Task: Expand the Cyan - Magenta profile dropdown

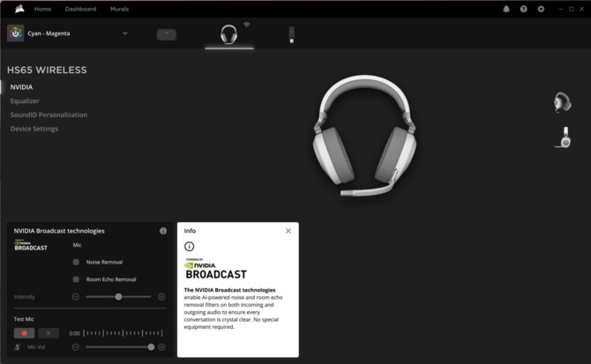Action: coord(124,33)
